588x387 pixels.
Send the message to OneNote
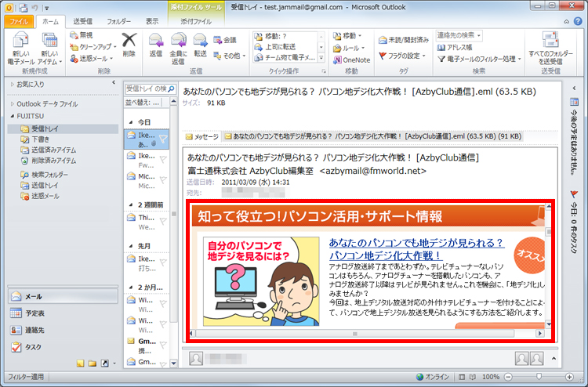pos(351,60)
